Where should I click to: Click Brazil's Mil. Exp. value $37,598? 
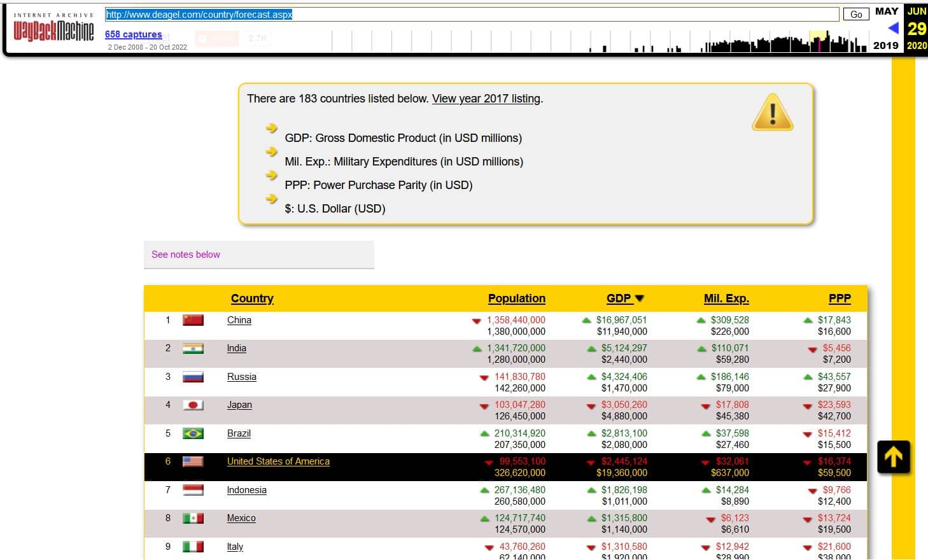733,433
